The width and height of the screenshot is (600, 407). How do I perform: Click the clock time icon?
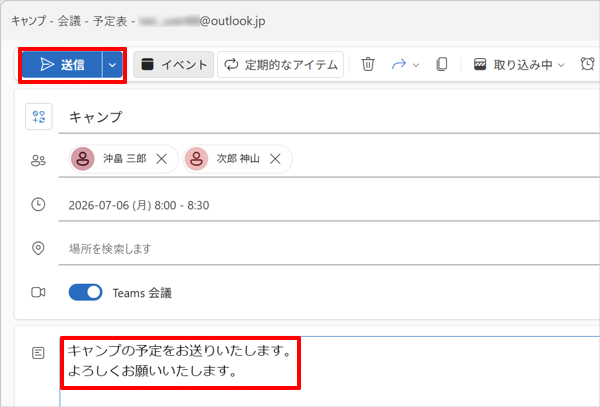(38, 205)
